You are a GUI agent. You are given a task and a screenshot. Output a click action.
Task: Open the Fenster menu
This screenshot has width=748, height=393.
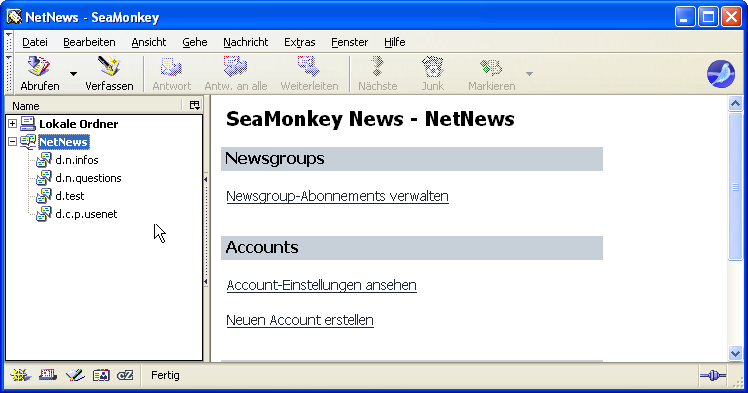tap(350, 42)
